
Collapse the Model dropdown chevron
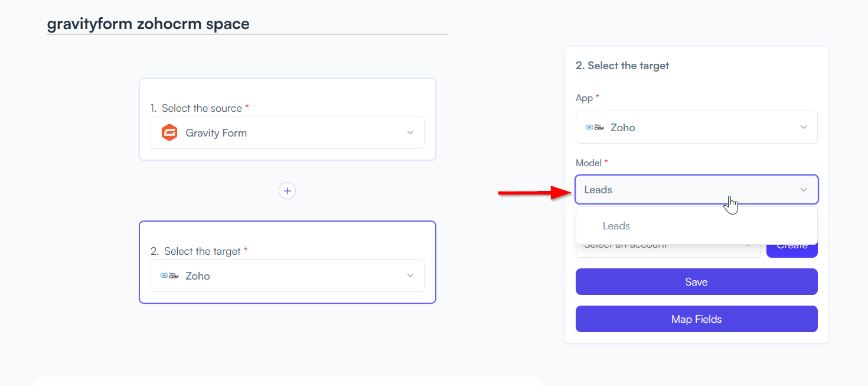pos(804,190)
